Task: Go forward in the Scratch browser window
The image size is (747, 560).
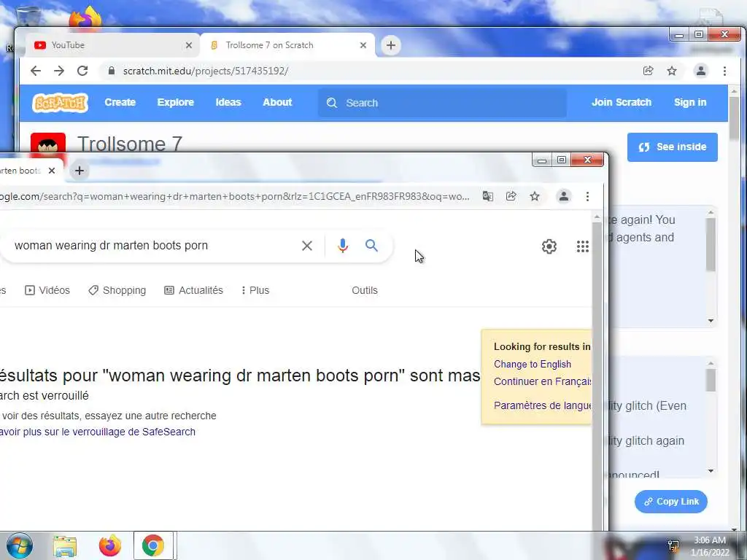Action: [59, 71]
